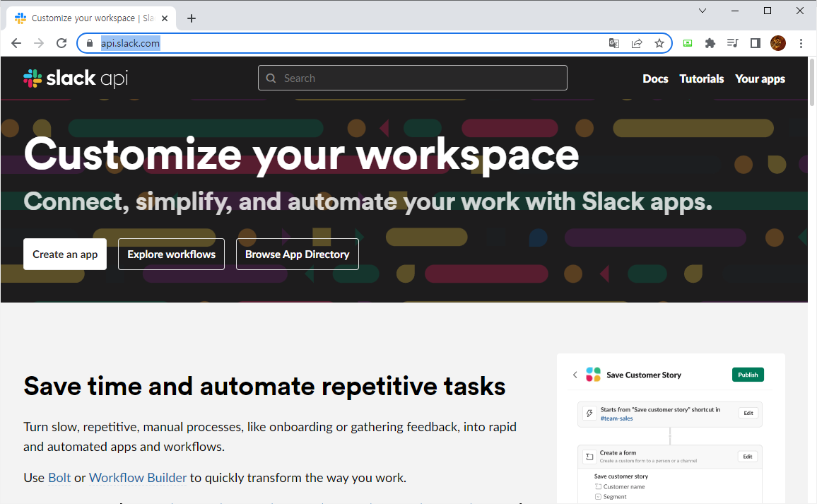Click the tab search chevron
The image size is (817, 504).
[x=703, y=11]
